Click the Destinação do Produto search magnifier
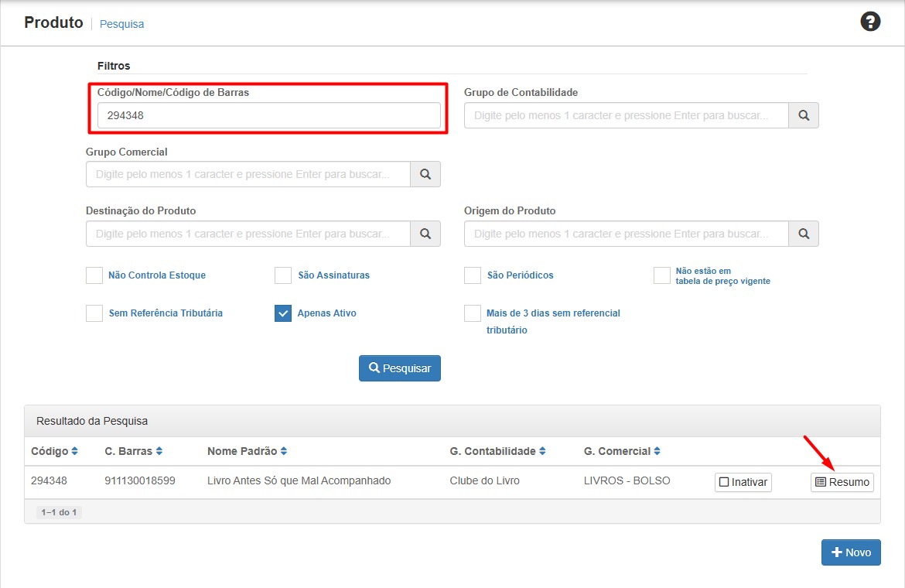Image resolution: width=905 pixels, height=588 pixels. point(425,234)
